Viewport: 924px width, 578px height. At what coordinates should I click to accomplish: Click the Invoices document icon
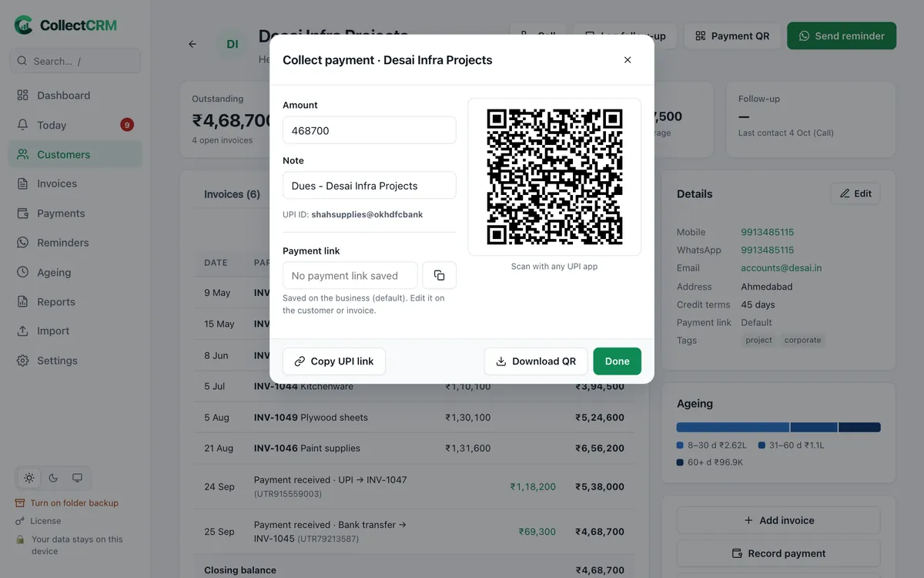click(x=22, y=183)
